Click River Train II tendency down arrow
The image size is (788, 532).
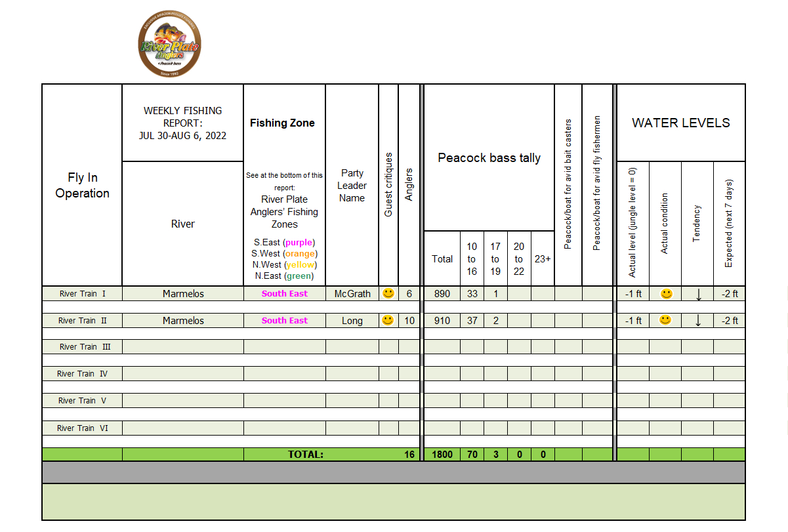tap(698, 321)
